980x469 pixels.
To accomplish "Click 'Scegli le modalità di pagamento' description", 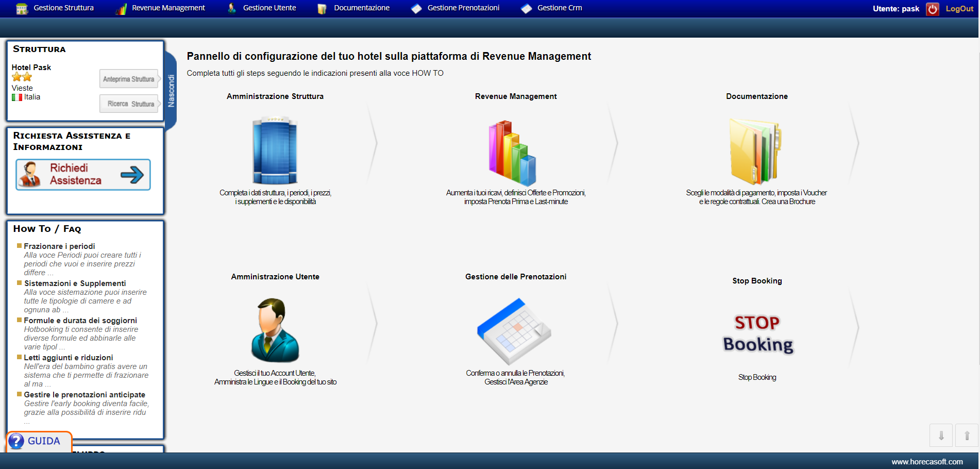I will (756, 197).
